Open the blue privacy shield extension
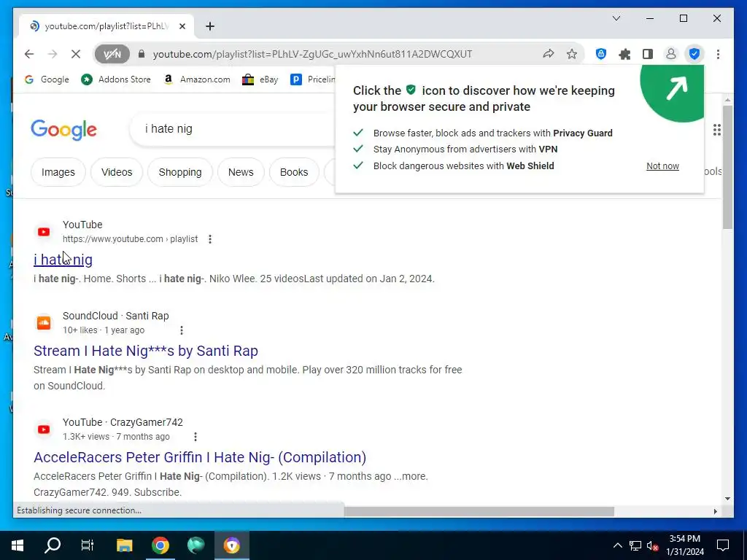 (x=601, y=54)
